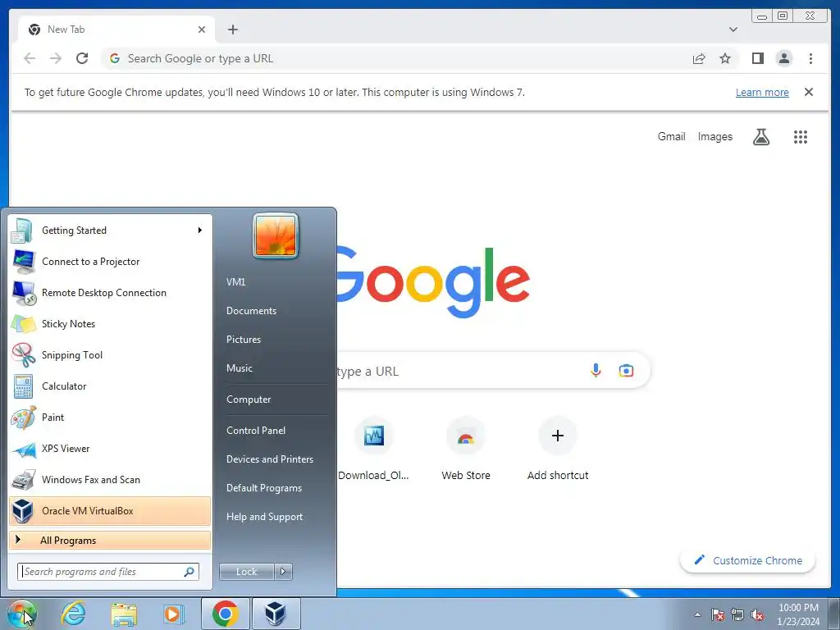Show hidden system tray icons
The image size is (840, 630).
click(x=697, y=614)
